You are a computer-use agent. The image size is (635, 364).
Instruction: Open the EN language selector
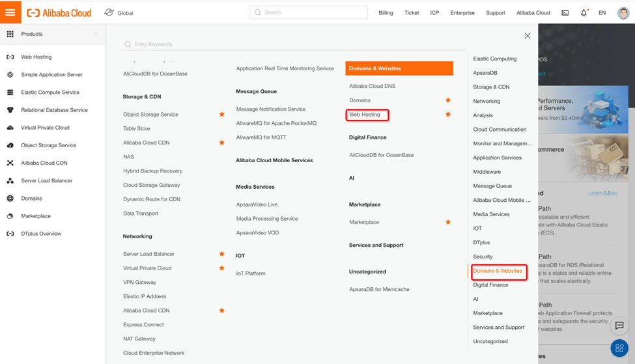tap(602, 13)
